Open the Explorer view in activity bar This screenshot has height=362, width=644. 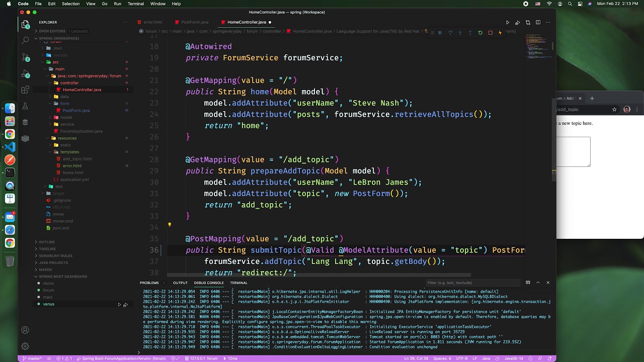coord(25,24)
